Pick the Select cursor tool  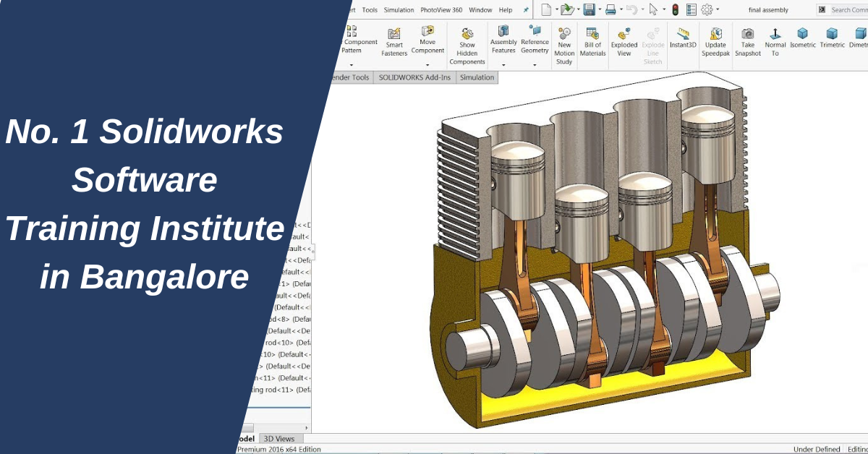click(x=653, y=9)
